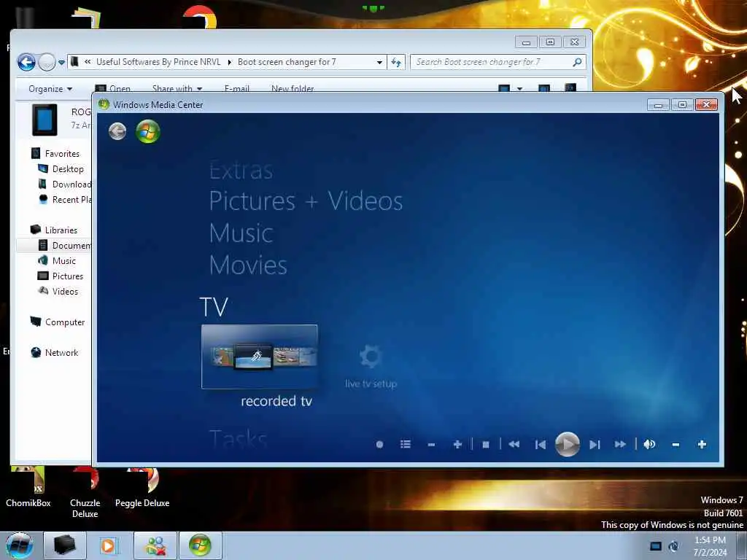Image resolution: width=747 pixels, height=560 pixels.
Task: Click New folder in Explorer toolbar
Action: tap(293, 88)
